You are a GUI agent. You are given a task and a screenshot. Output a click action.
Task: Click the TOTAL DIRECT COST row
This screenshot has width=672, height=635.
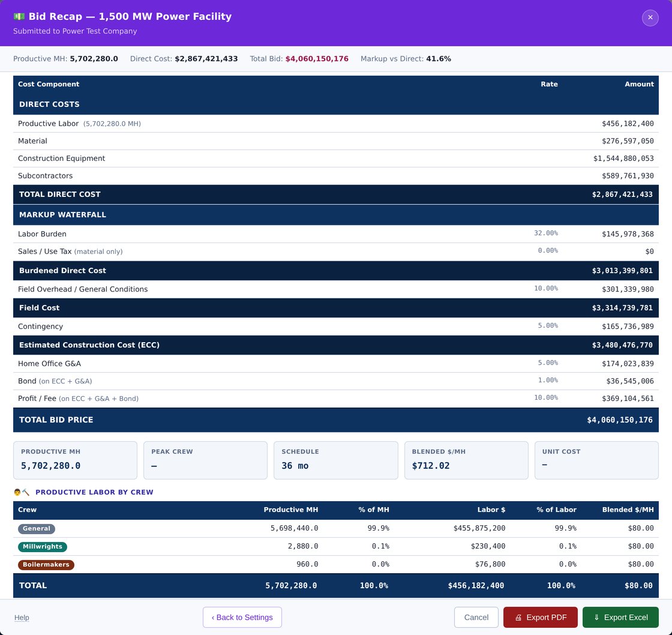pyautogui.click(x=335, y=194)
